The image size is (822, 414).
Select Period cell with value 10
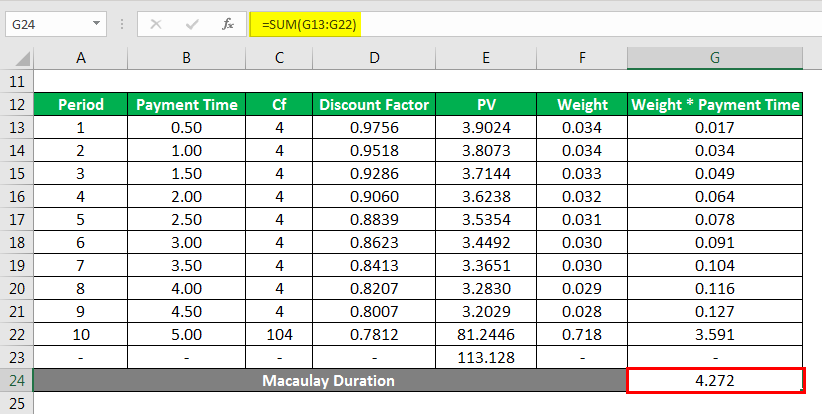(x=81, y=334)
